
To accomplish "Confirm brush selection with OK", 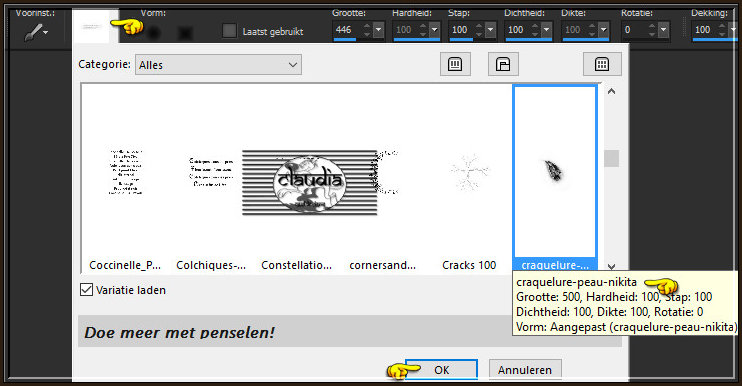I will click(442, 369).
